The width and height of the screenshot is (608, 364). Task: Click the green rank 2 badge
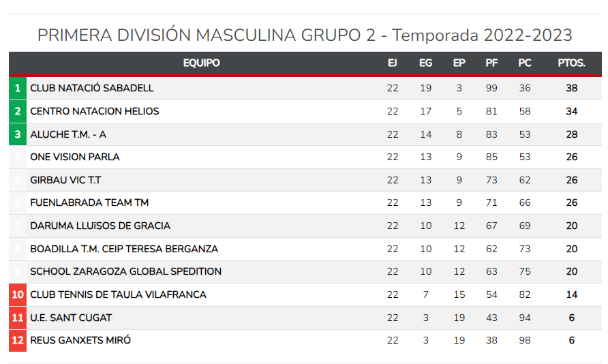18,111
